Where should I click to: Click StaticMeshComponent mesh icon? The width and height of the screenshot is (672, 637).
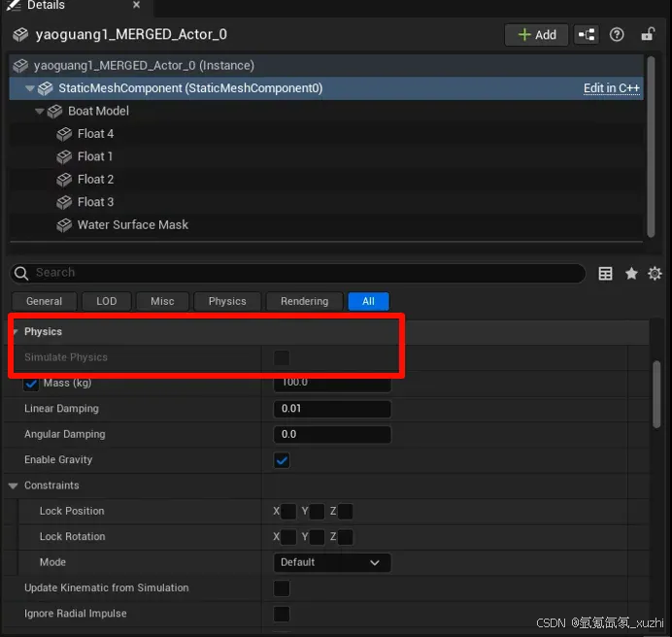click(45, 88)
